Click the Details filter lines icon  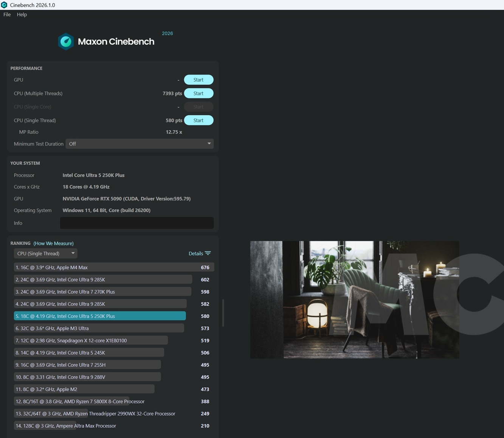pyautogui.click(x=208, y=253)
